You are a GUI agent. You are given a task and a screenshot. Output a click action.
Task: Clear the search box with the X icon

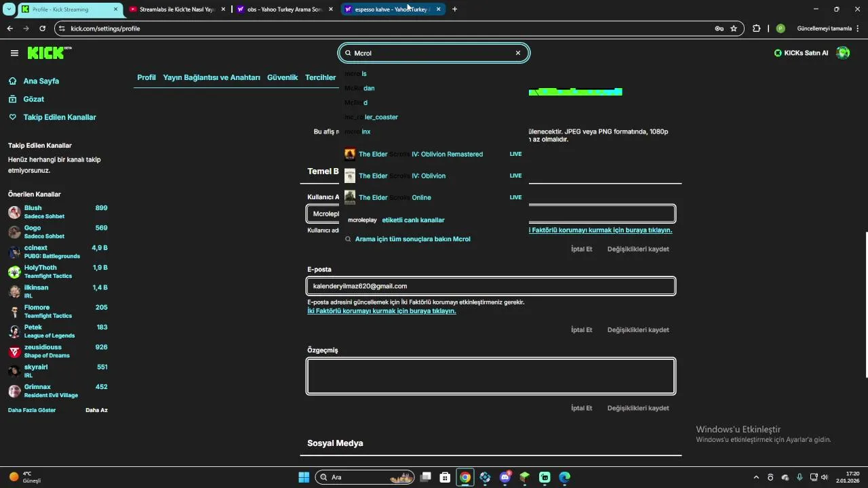click(x=518, y=53)
